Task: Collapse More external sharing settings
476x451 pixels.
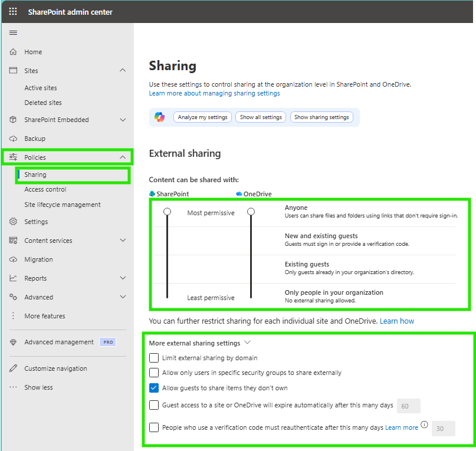Action: (247, 343)
